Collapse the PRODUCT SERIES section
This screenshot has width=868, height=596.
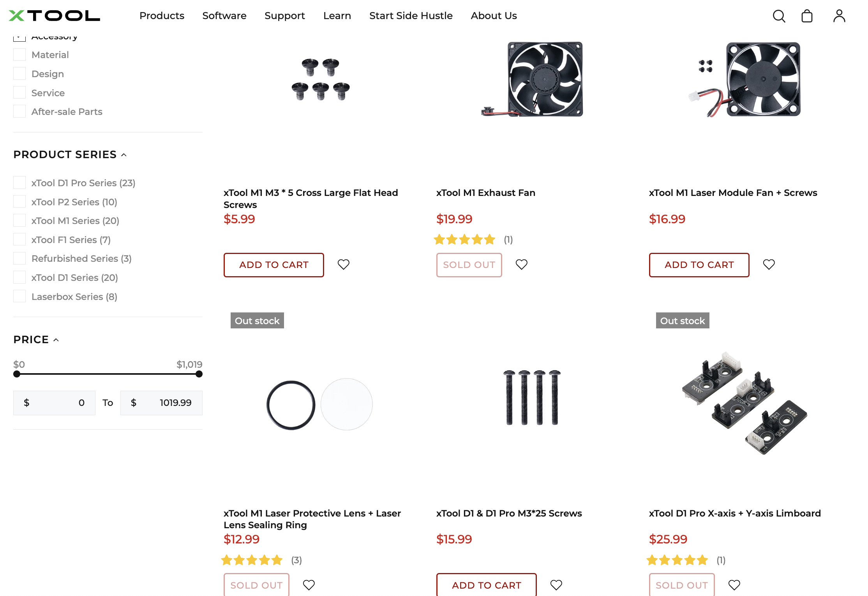(x=124, y=155)
